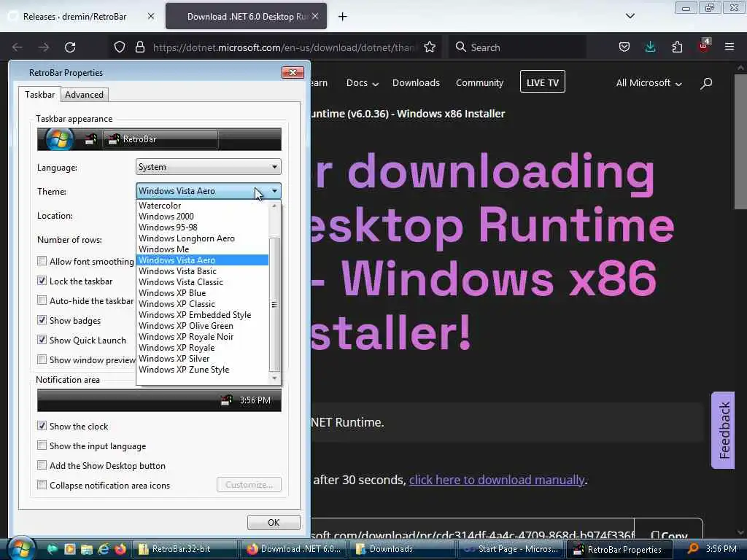
Task: Bookmark this page with the star icon
Action: point(429,47)
